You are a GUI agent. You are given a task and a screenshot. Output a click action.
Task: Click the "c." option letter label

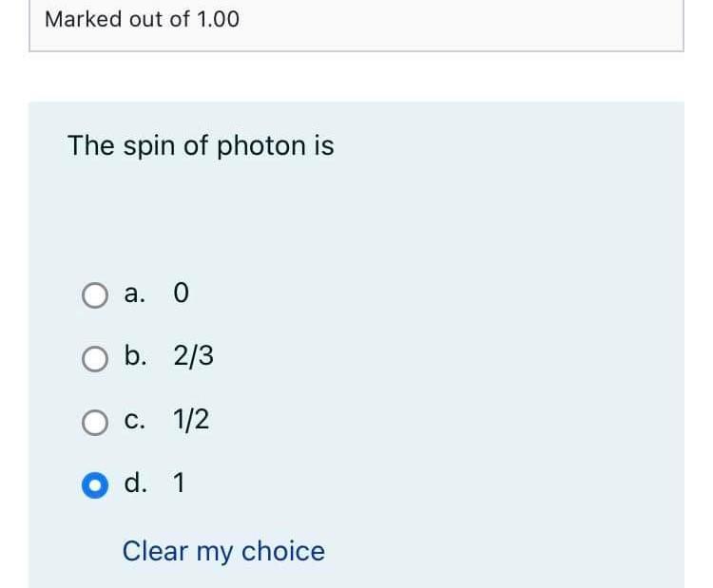click(135, 420)
